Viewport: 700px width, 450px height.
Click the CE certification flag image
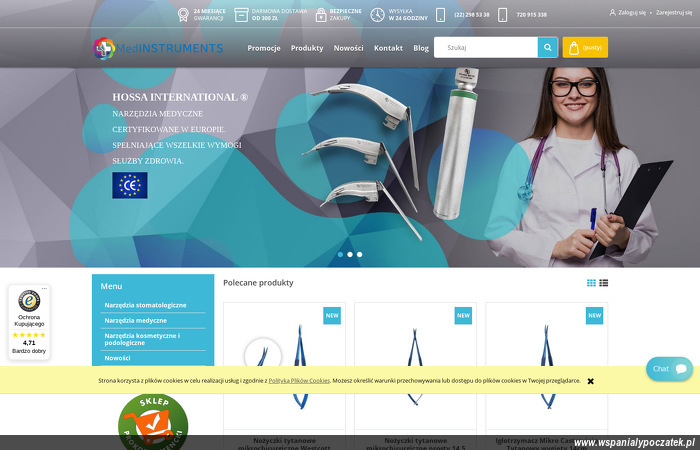130,185
